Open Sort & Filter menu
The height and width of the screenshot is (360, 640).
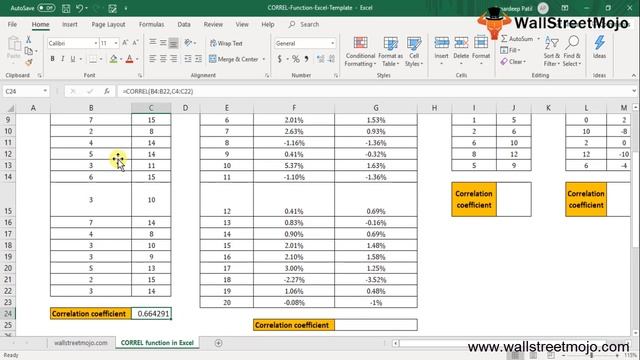tap(551, 52)
